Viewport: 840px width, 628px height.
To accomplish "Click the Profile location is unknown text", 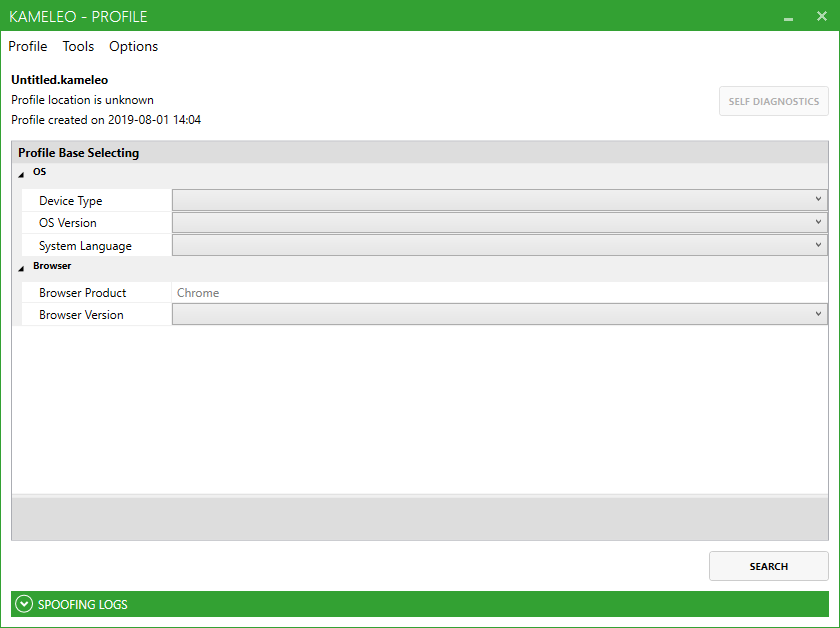I will 82,100.
